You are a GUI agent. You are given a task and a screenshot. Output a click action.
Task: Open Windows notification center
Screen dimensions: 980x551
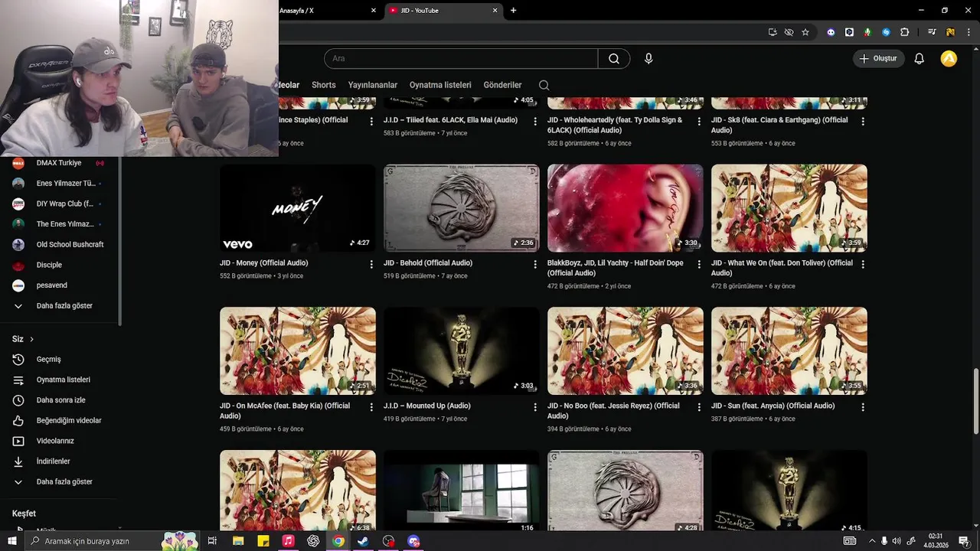pos(964,541)
